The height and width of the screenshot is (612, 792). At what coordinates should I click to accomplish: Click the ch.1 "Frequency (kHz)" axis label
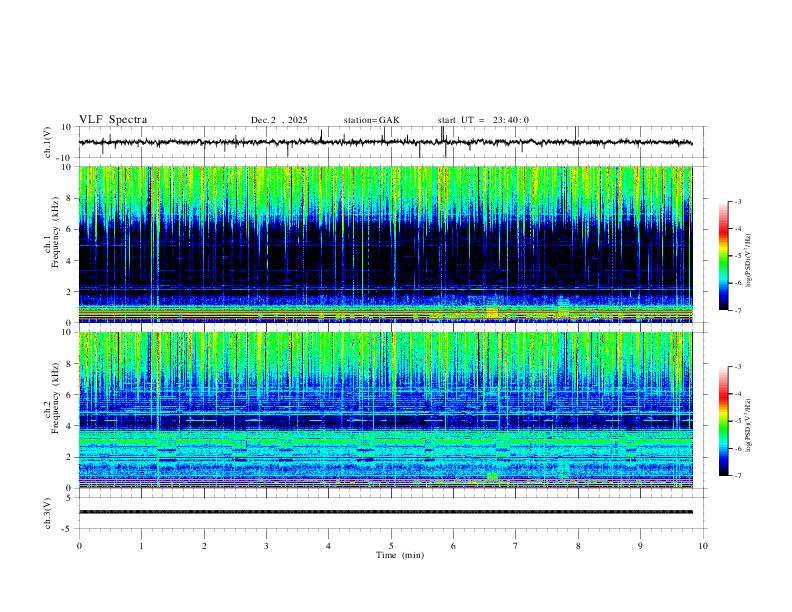[55, 232]
